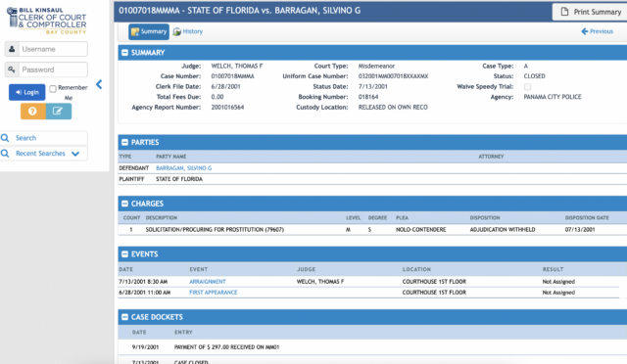Toggle the Waive Speedy Trial checkbox
Screen dimensions: 627x364
pos(527,87)
